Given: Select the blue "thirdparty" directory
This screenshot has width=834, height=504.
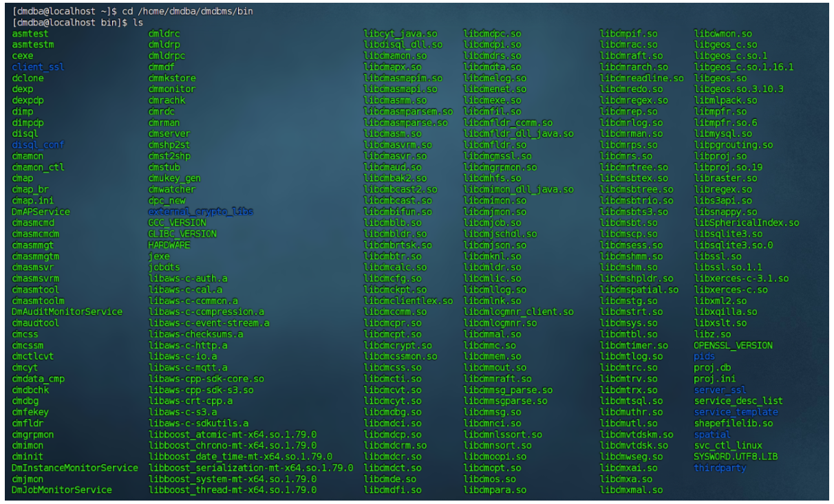Looking at the screenshot, I should pos(720,468).
